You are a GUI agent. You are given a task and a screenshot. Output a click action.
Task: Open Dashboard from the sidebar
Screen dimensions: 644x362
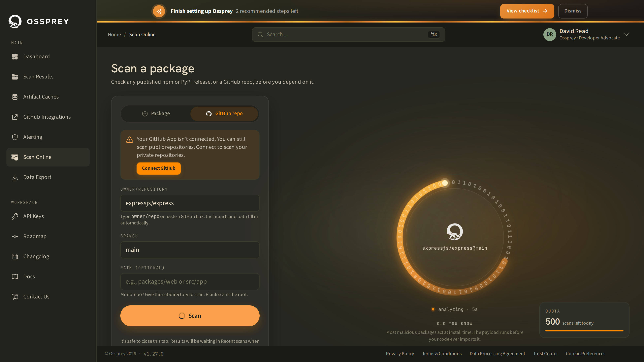pyautogui.click(x=48, y=57)
